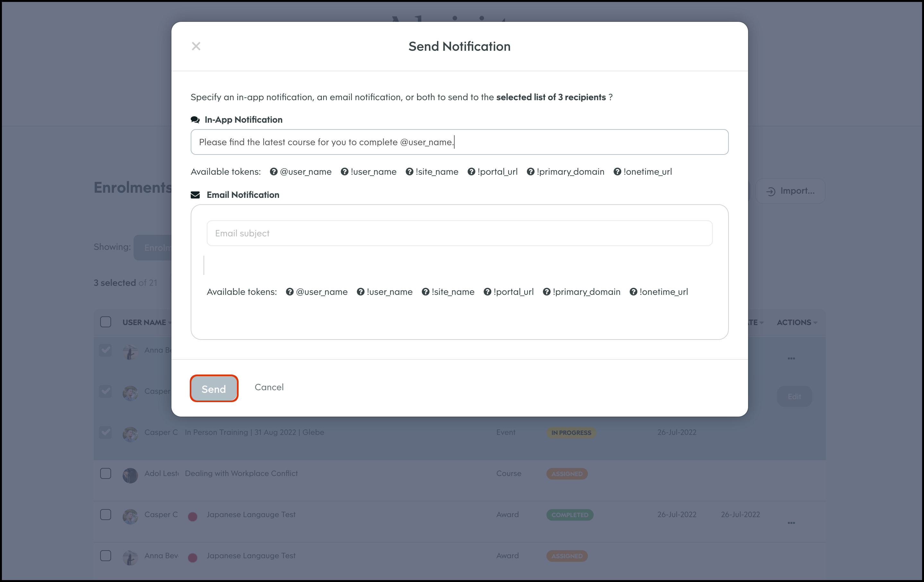Click help icon beside email !primary_domain token
924x582 pixels.
[546, 292]
